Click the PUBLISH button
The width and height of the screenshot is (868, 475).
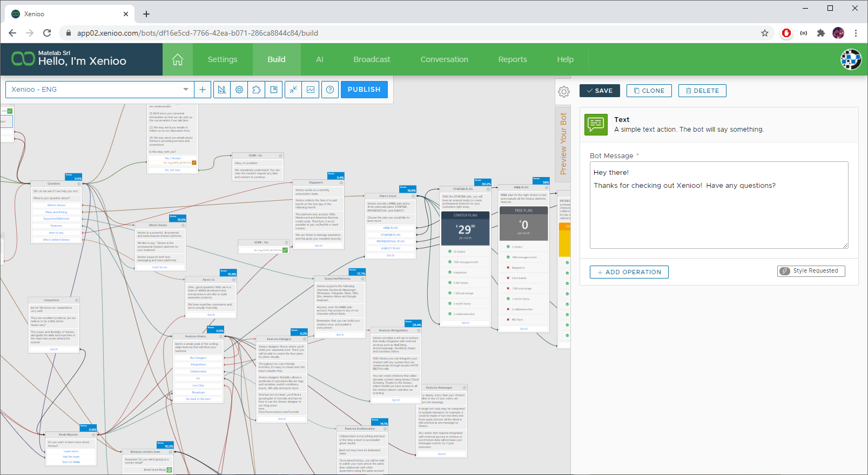tap(364, 90)
